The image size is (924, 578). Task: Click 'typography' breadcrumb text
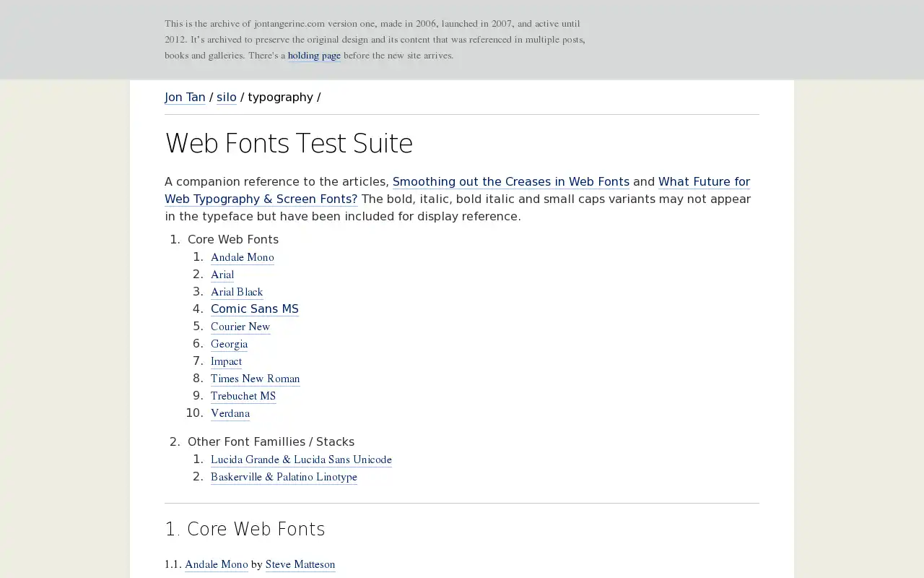coord(280,97)
